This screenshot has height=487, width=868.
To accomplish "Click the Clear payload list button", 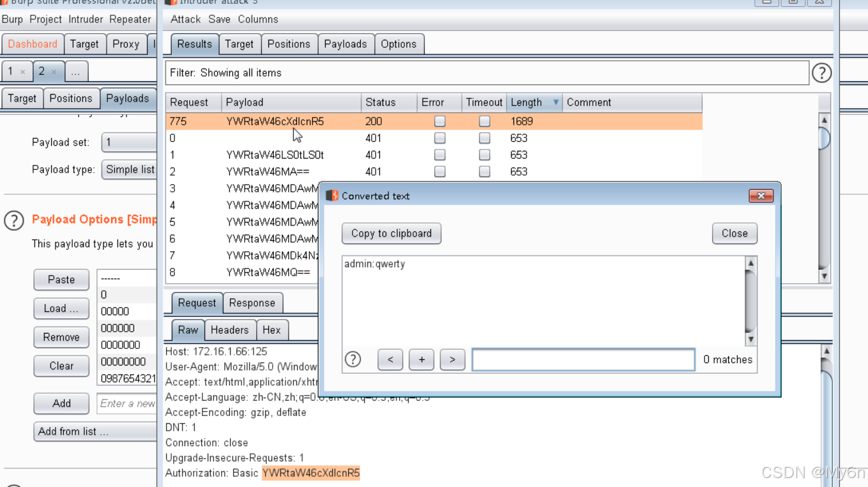I will [61, 366].
